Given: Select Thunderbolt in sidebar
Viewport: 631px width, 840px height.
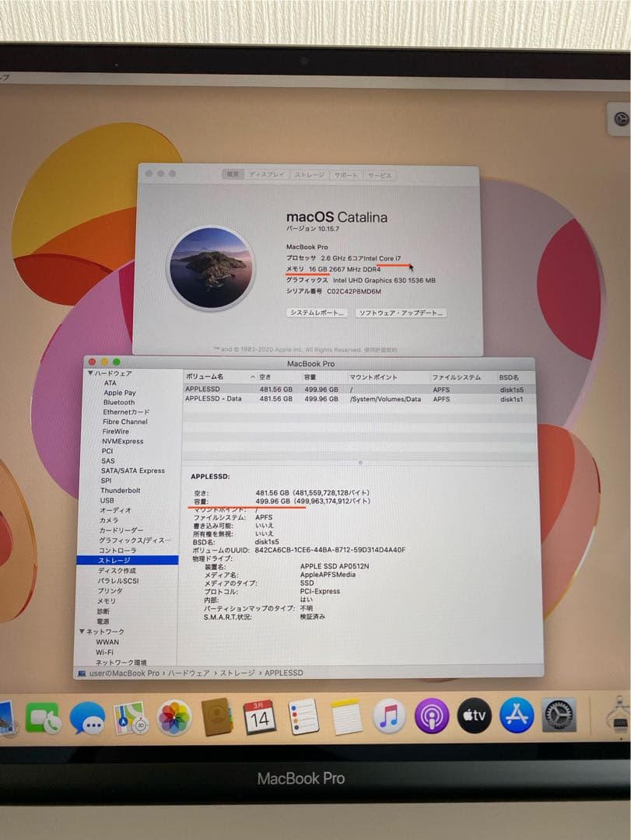Looking at the screenshot, I should pyautogui.click(x=120, y=490).
